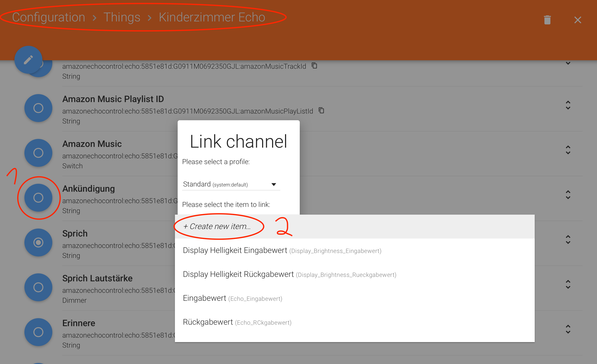Expand the Amazon Music Playlist ID row
The height and width of the screenshot is (364, 597).
pos(568,105)
